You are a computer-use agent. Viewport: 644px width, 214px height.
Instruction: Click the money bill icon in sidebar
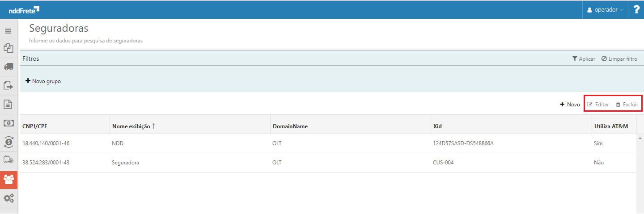(x=8, y=123)
